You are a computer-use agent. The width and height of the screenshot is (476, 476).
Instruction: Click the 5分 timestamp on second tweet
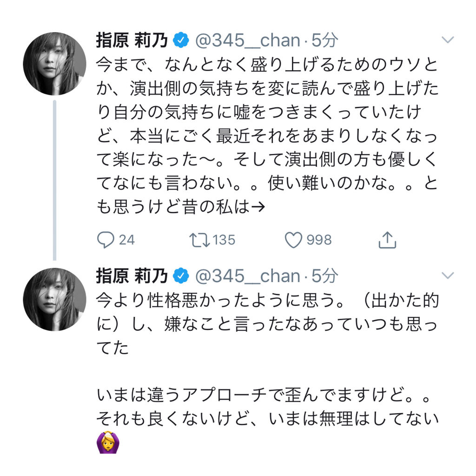(324, 277)
